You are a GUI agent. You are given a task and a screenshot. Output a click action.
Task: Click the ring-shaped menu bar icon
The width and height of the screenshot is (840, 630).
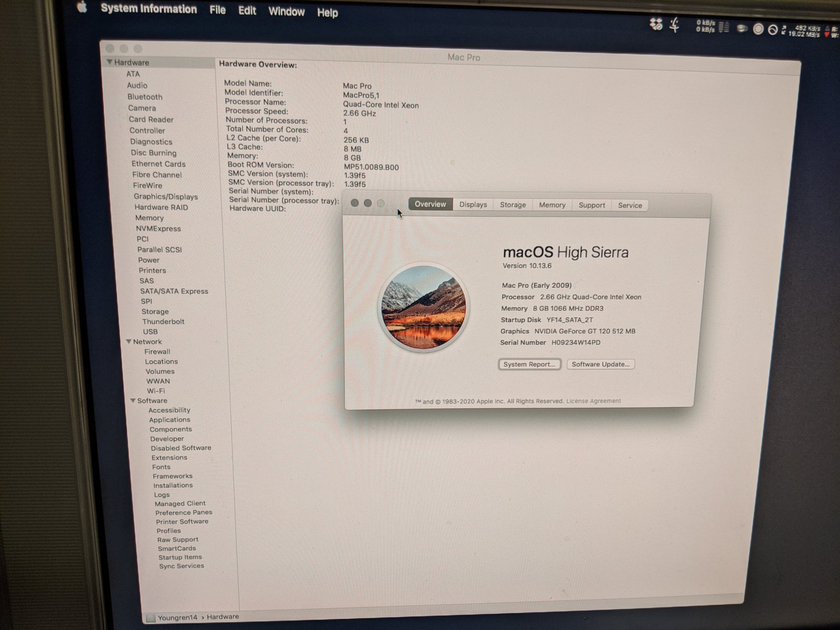(772, 30)
